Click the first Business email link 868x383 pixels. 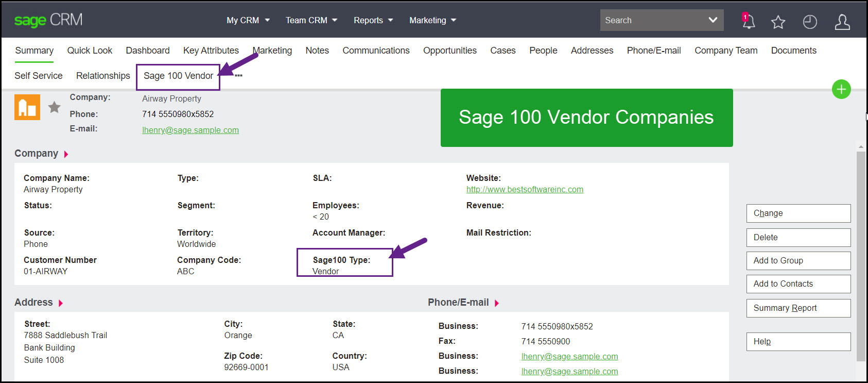click(569, 357)
